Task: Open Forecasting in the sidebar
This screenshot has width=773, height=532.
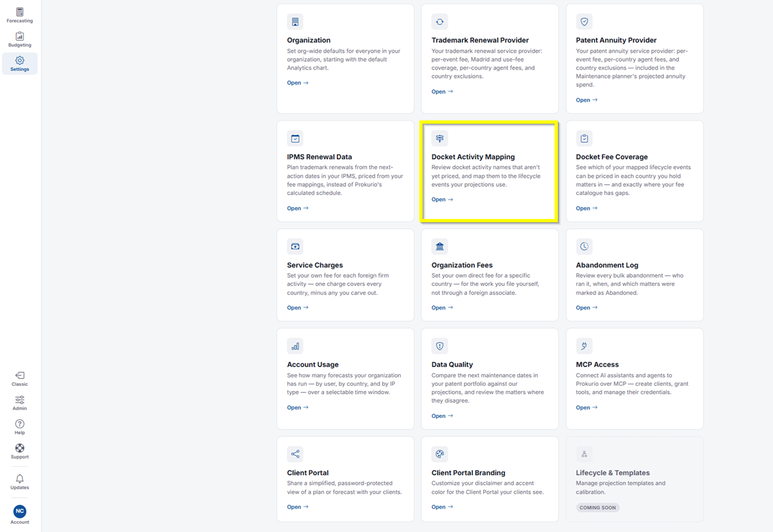Action: (19, 15)
